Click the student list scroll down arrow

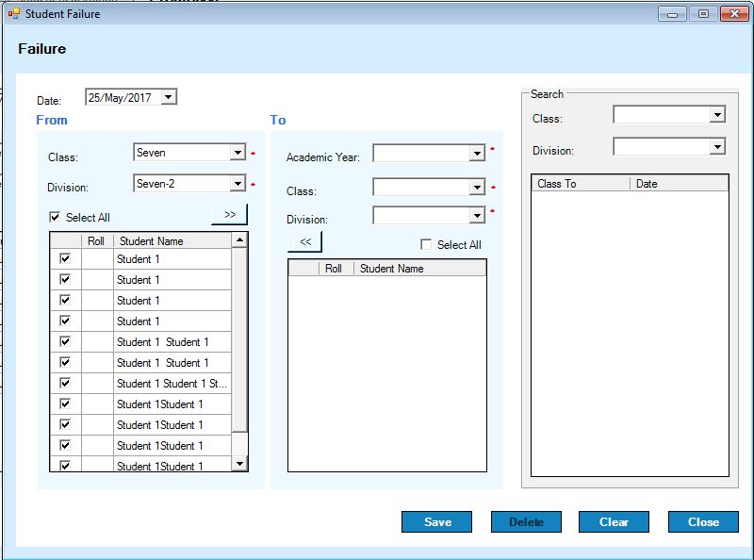click(x=239, y=463)
